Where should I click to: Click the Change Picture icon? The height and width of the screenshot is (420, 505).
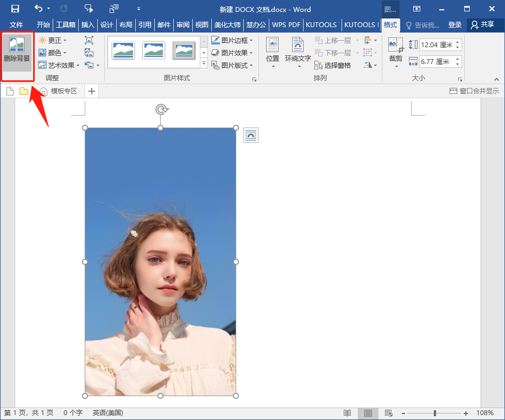89,53
